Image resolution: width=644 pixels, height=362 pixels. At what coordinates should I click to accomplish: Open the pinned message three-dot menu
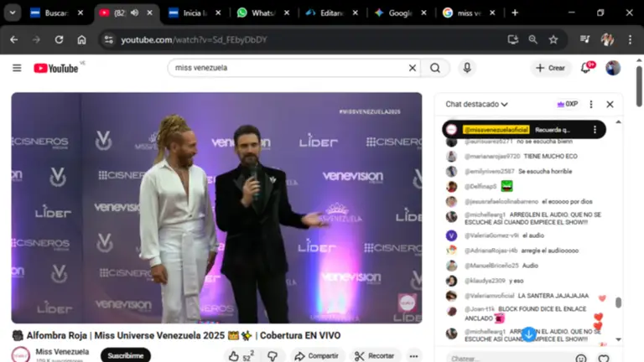click(x=595, y=130)
